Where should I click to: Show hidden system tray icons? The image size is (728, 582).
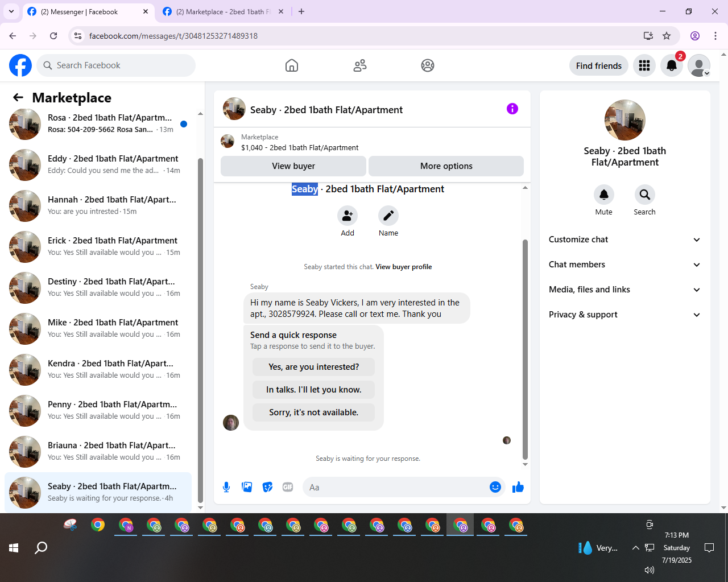click(635, 548)
